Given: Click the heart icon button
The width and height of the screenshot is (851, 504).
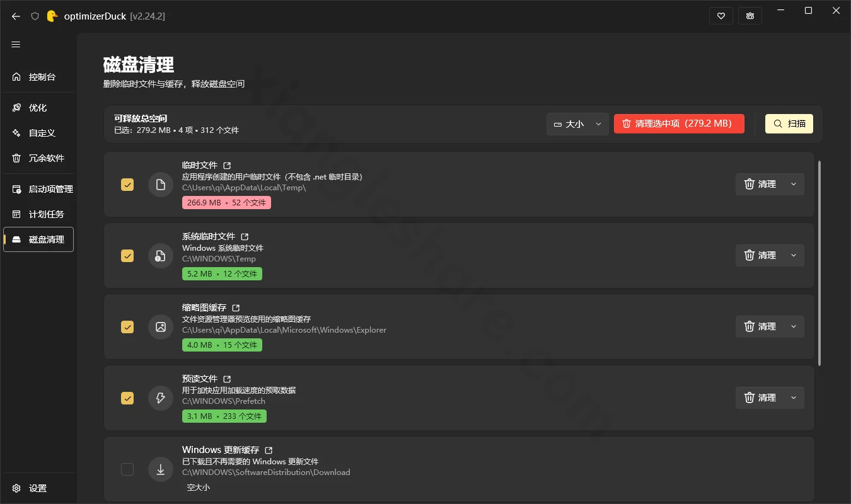Looking at the screenshot, I should click(721, 16).
